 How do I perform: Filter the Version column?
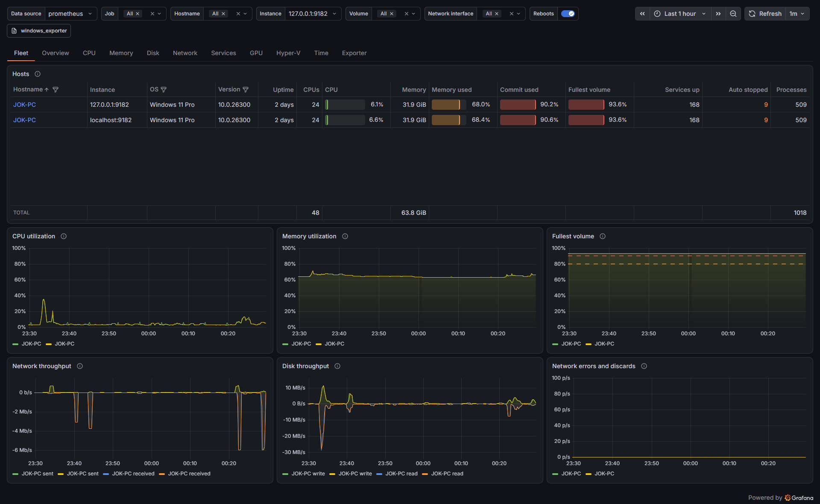pos(246,90)
